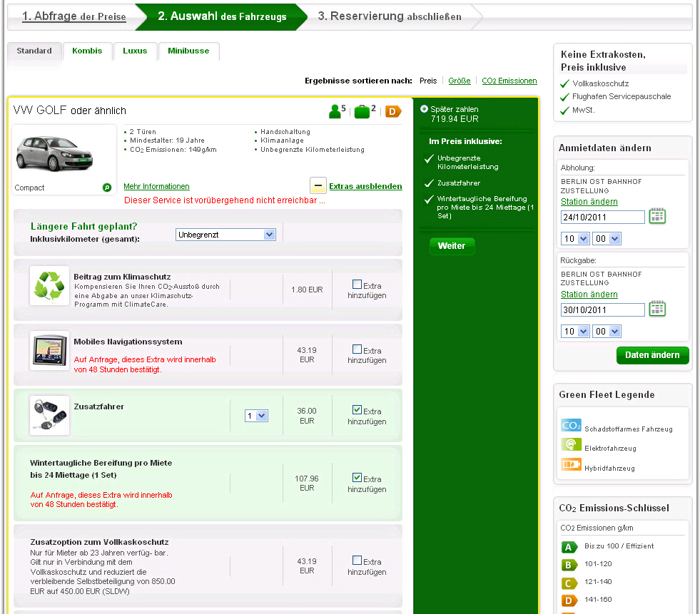The height and width of the screenshot is (614, 700).
Task: Enable the Klimaschutz extra checkbox
Action: click(x=357, y=284)
